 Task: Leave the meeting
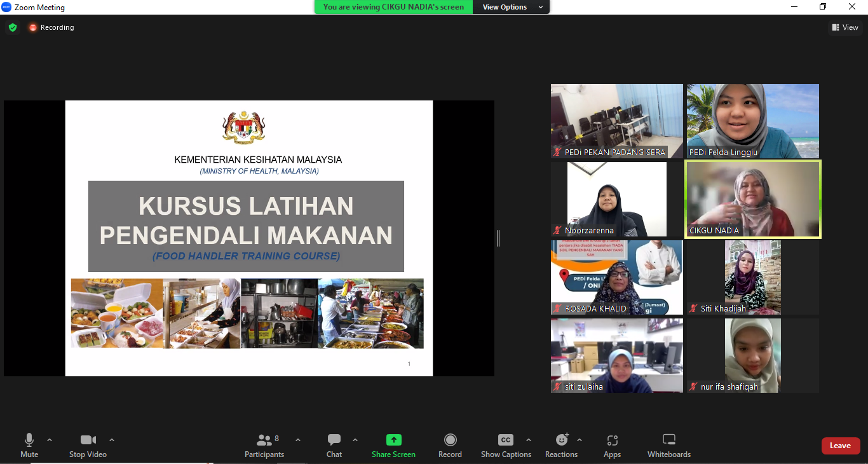(x=840, y=446)
